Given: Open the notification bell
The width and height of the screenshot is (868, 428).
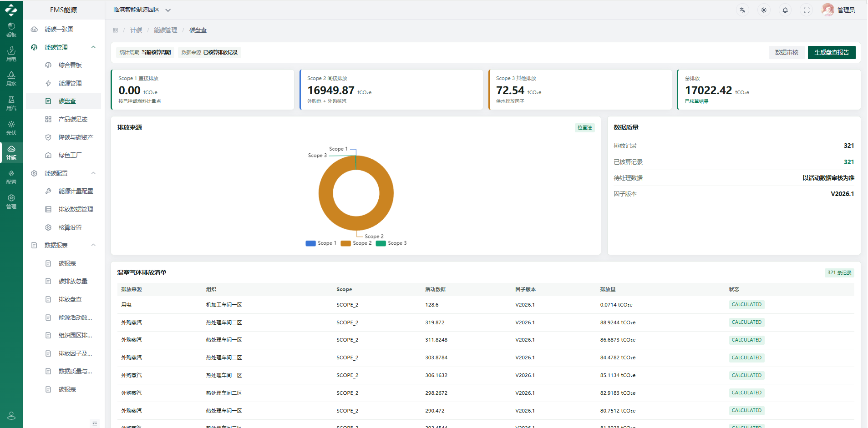Looking at the screenshot, I should tap(785, 10).
